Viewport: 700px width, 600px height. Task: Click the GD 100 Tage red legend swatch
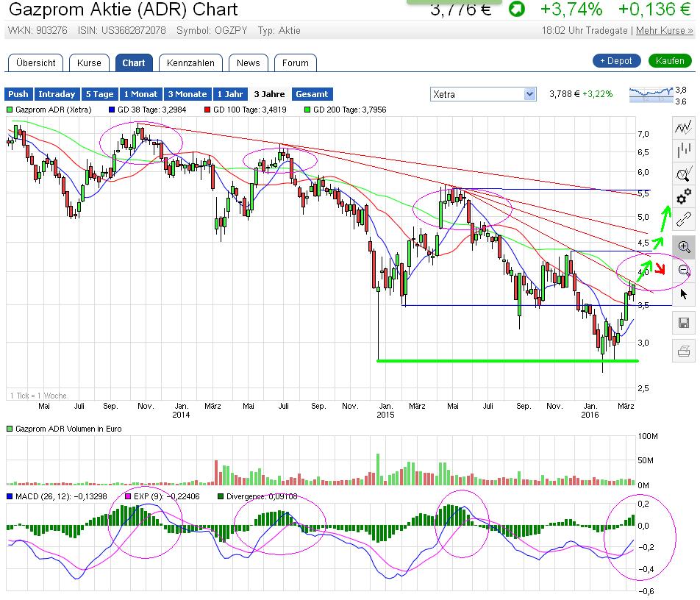207,110
